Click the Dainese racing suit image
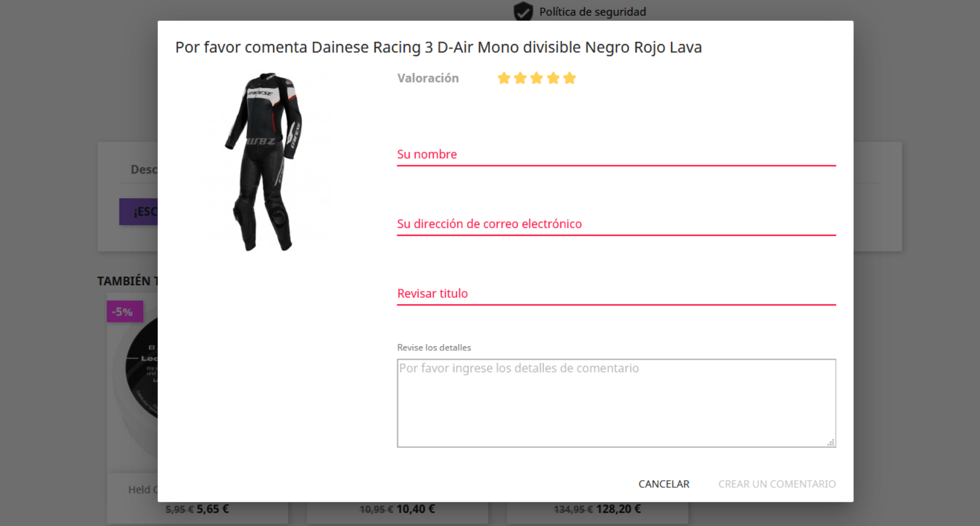 [x=266, y=162]
